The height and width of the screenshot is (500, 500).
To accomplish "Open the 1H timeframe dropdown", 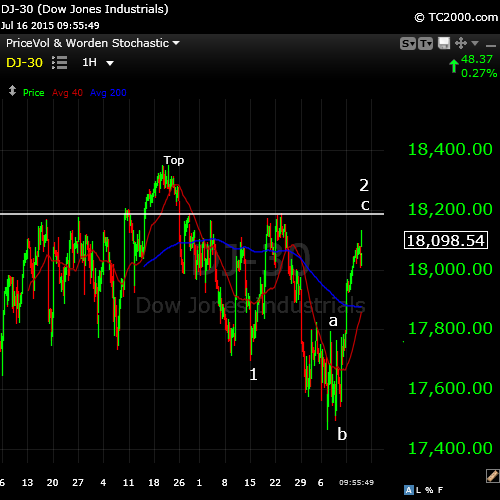I will [x=98, y=62].
